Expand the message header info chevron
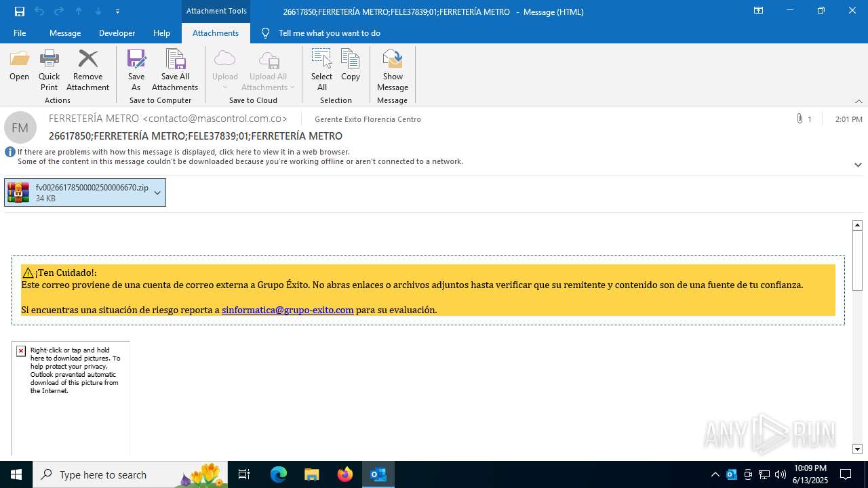The height and width of the screenshot is (488, 868). click(858, 165)
